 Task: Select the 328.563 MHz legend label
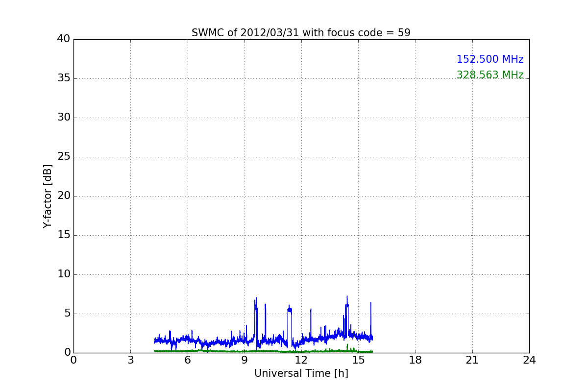pos(490,75)
